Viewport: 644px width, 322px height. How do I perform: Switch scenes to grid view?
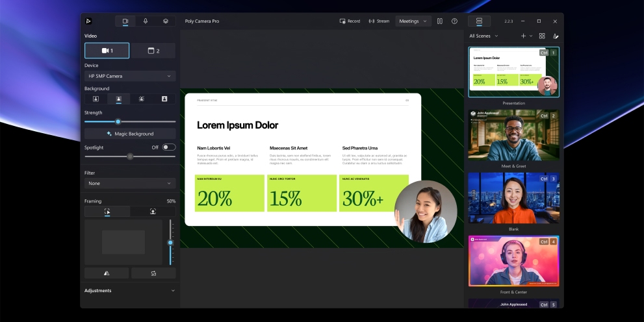[542, 36]
